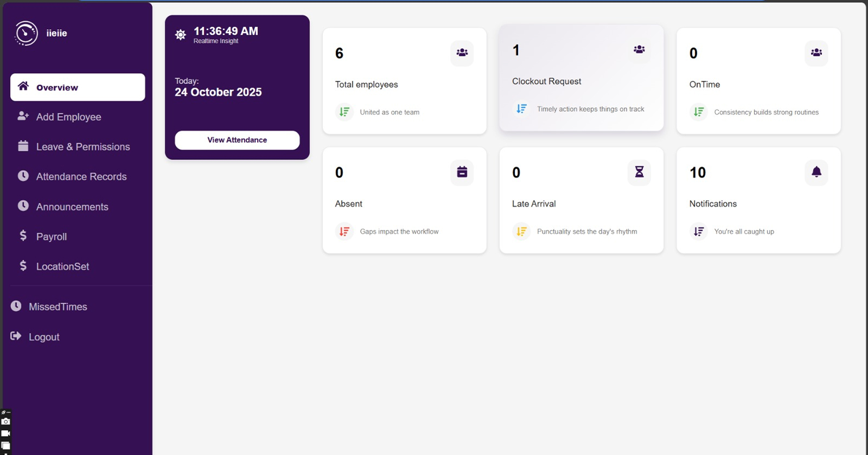The image size is (868, 455).
Task: Click the calendar icon on Absent card
Action: [462, 172]
